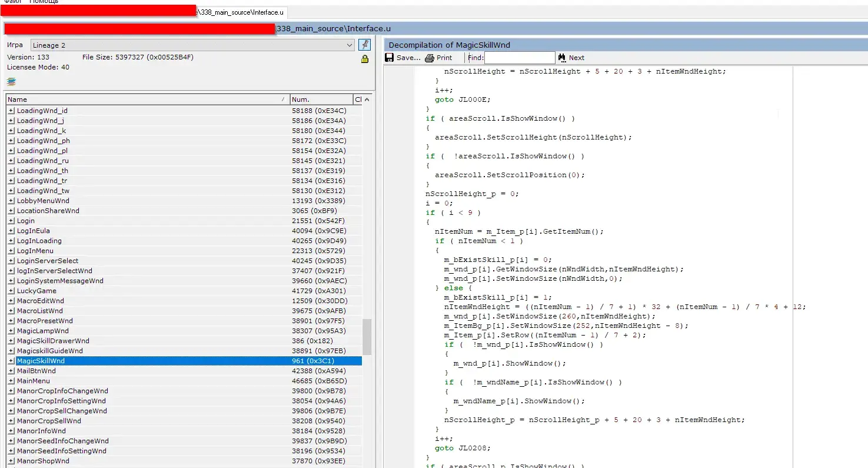Click the Save floppy disk icon
This screenshot has height=468, width=868.
389,58
